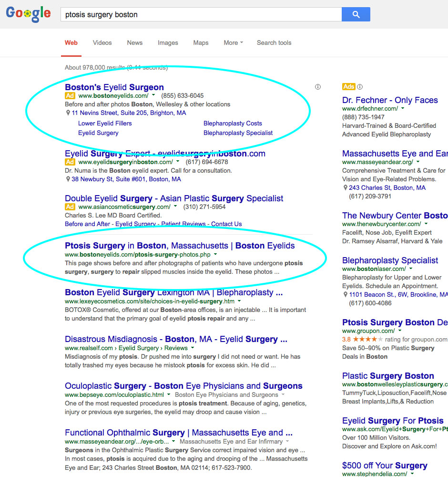Open Blepharoplasty Costs sitelink
This screenshot has height=477, width=448.
click(x=233, y=124)
